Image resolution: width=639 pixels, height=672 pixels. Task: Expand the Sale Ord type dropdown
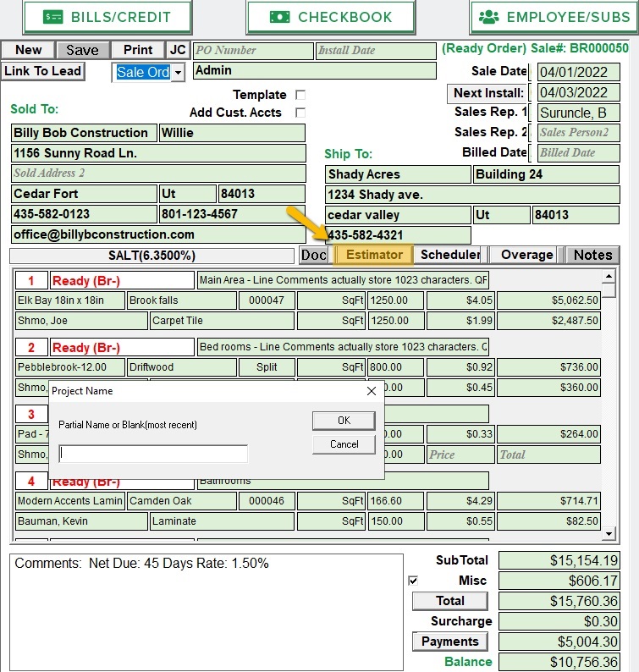click(x=178, y=73)
